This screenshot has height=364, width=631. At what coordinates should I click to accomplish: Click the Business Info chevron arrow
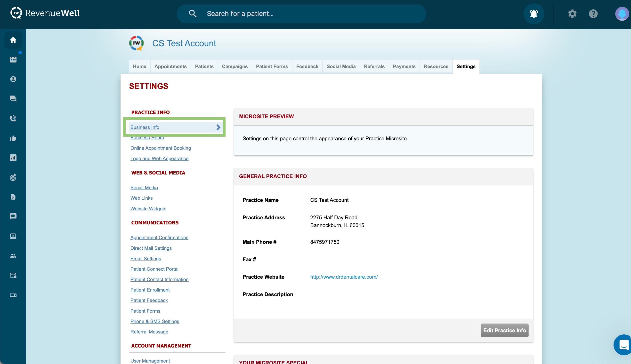[218, 127]
